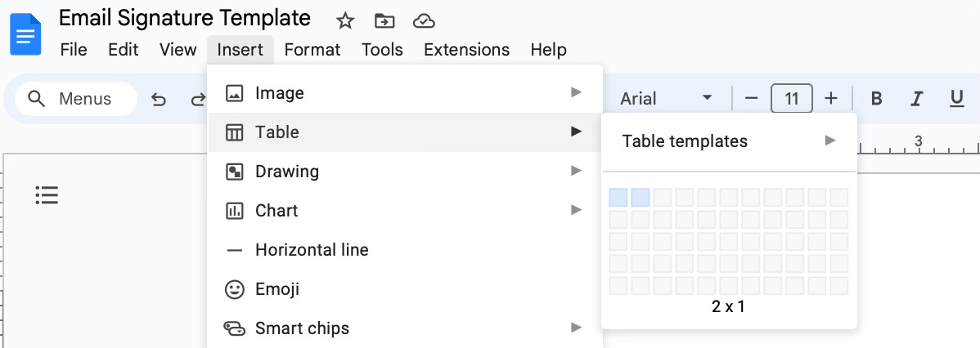Click the move to folder icon

[383, 20]
